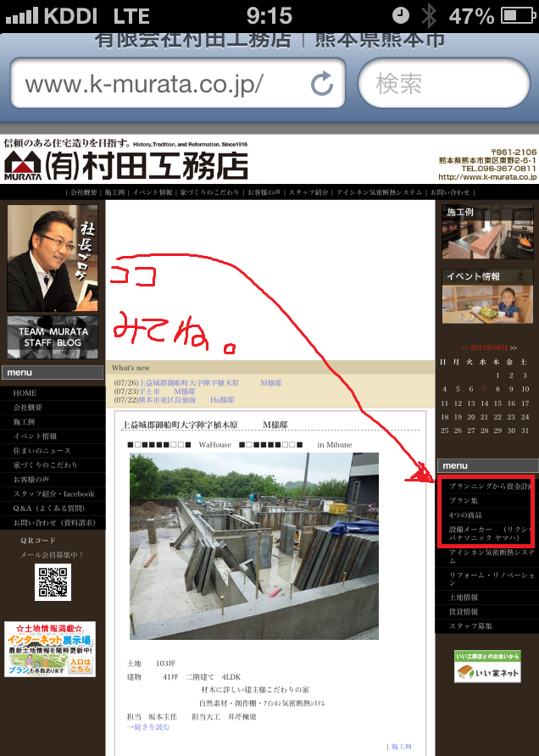Open the TEAM MURATA STAFF BLOG banner

(53, 336)
